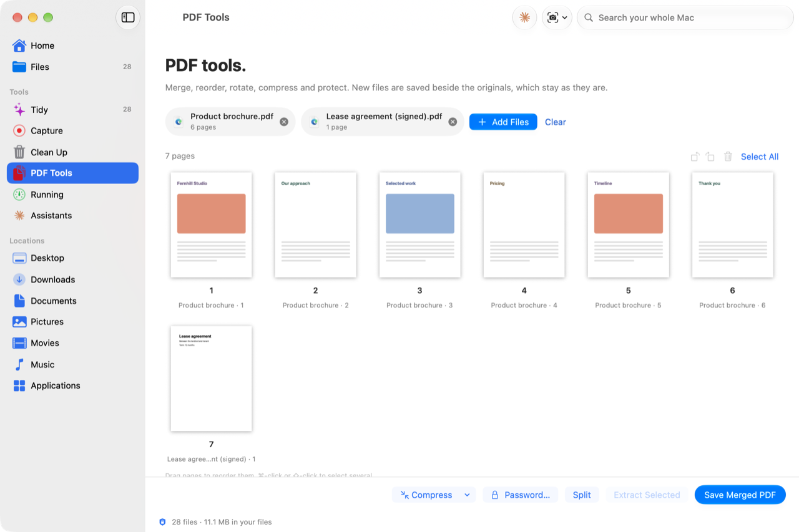The image size is (799, 532).
Task: Click the "28 files · 11.1 MB in your files" status
Action: 222,522
